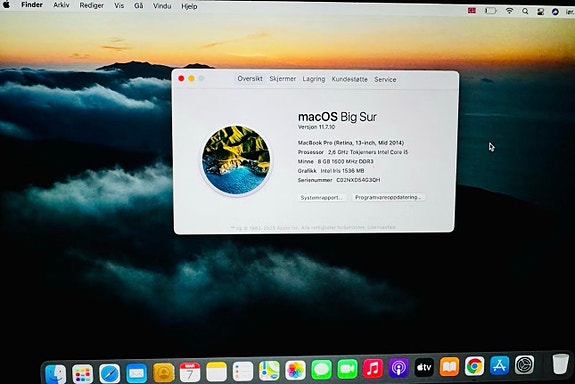Screen dimensions: 575x384
Task: Open the Calendar app in the dock
Action: click(x=190, y=372)
